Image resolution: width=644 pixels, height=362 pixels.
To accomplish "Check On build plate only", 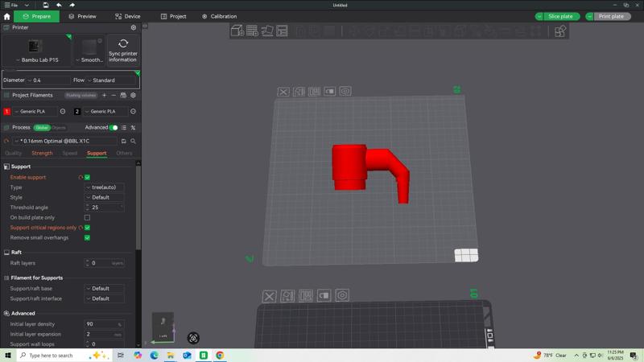I will (87, 217).
